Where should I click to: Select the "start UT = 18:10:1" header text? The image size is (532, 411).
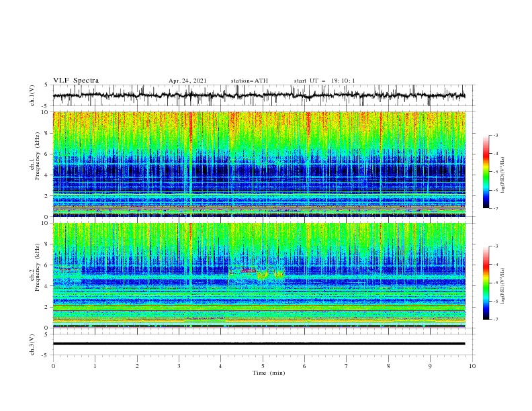pos(324,81)
